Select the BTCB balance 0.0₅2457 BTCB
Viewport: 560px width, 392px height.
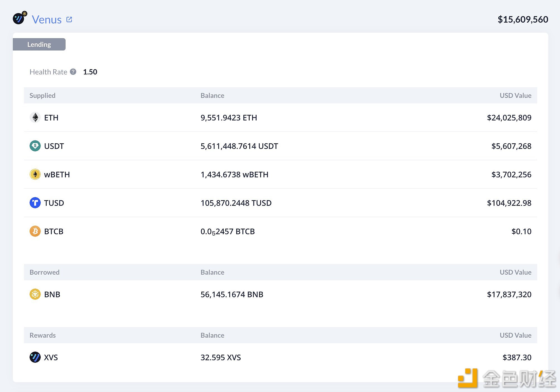pos(228,231)
